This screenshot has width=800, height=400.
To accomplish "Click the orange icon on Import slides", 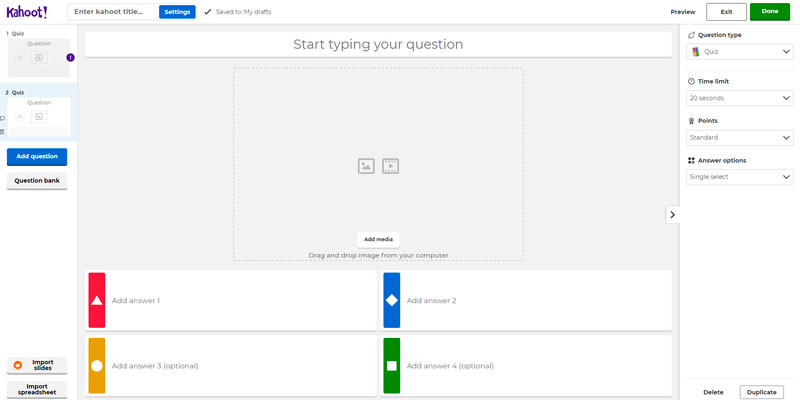I will tap(18, 365).
